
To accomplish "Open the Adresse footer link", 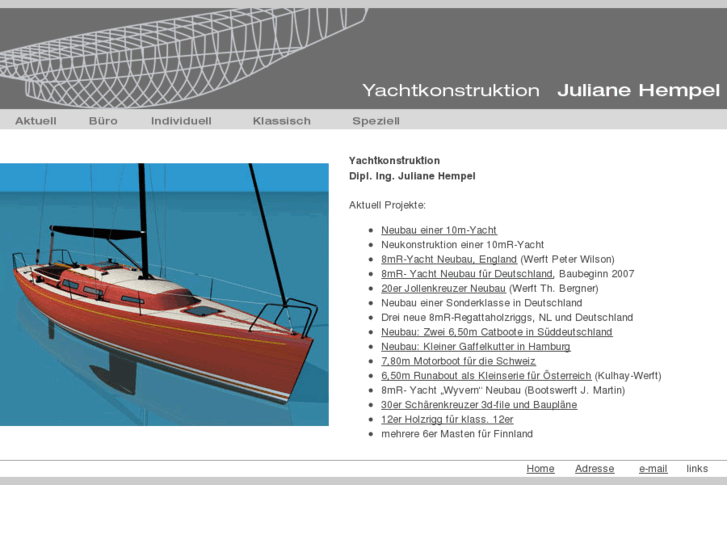I will point(594,468).
